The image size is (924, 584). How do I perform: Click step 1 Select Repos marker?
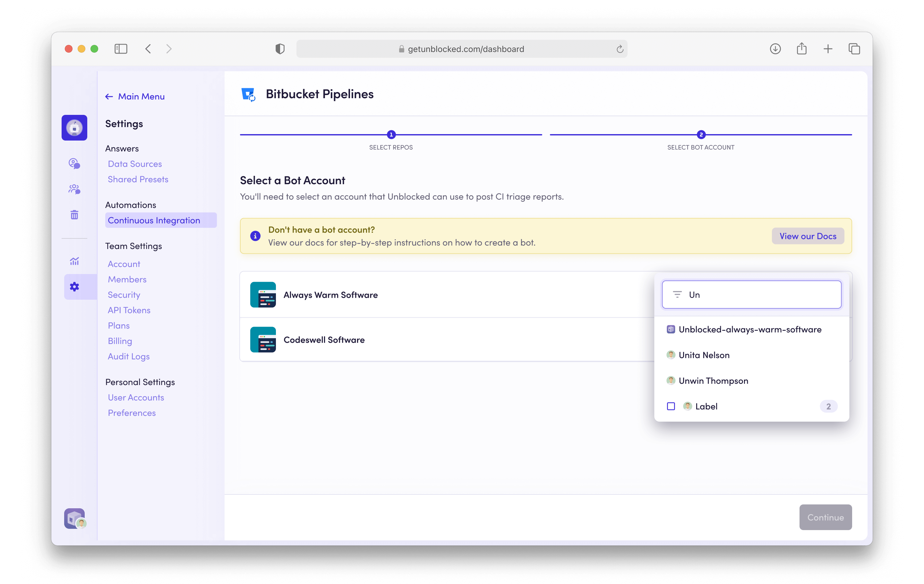click(391, 135)
